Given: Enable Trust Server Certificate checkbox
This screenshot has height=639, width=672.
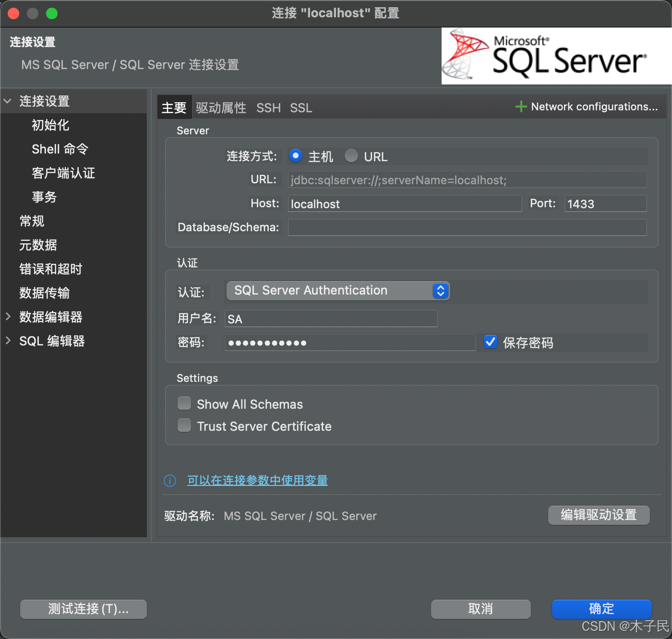Looking at the screenshot, I should click(x=184, y=426).
